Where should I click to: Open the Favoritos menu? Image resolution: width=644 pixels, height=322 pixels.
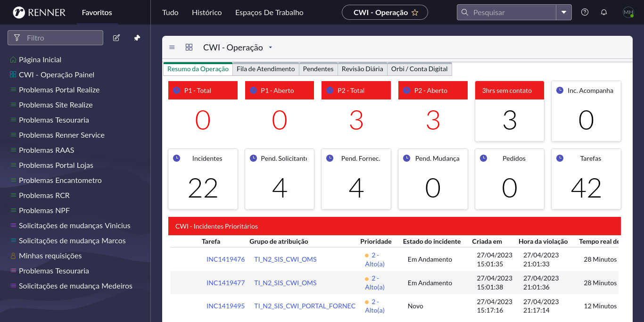coord(97,13)
